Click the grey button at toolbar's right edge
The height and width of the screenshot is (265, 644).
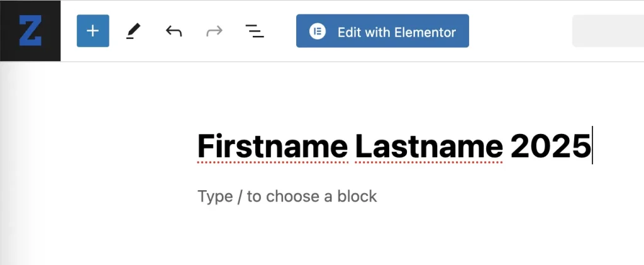pyautogui.click(x=608, y=31)
